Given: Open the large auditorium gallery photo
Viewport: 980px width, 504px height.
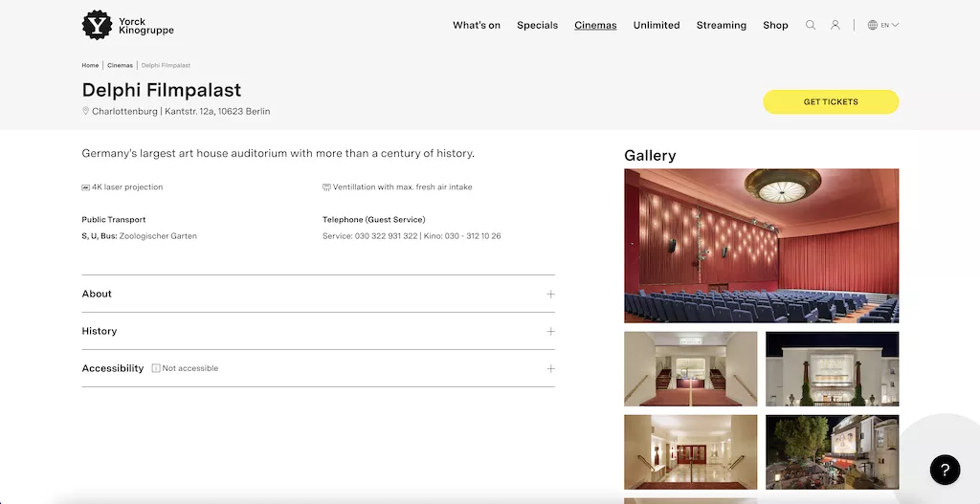Looking at the screenshot, I should click(x=761, y=246).
